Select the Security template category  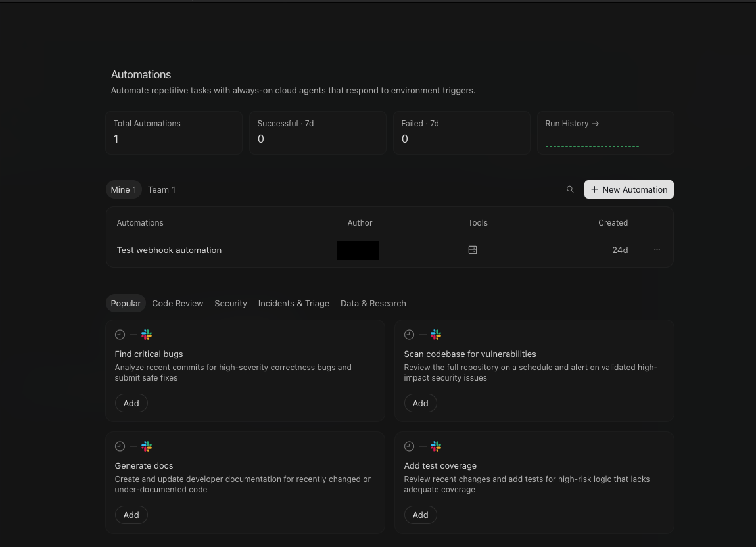[x=231, y=303]
